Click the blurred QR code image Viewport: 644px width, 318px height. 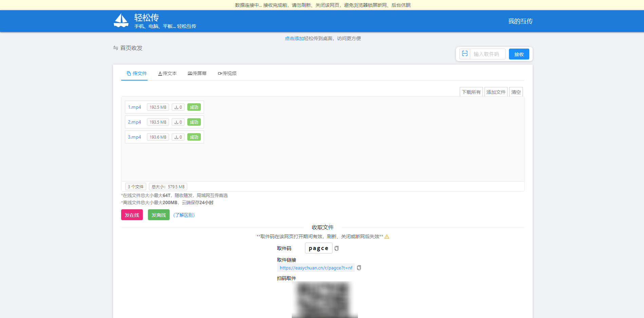point(325,300)
